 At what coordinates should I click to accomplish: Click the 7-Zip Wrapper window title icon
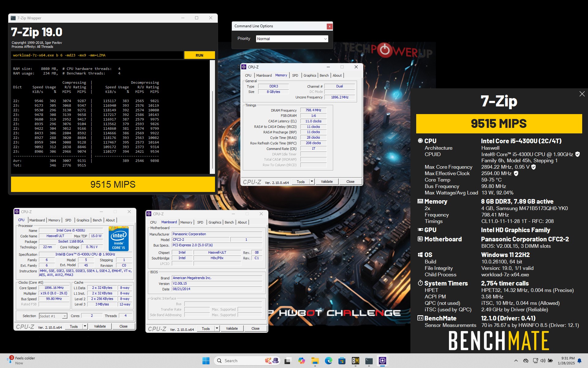pyautogui.click(x=13, y=18)
